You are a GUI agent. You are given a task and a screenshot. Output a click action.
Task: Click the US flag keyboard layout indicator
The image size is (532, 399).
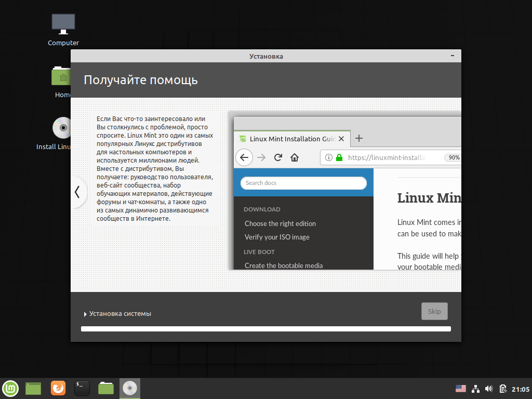tap(461, 389)
